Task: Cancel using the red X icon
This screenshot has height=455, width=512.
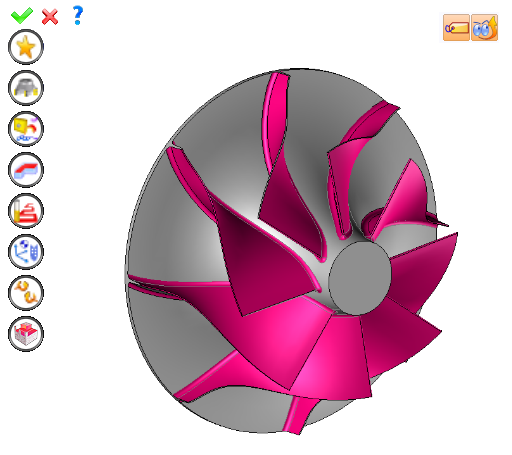Action: pyautogui.click(x=50, y=17)
